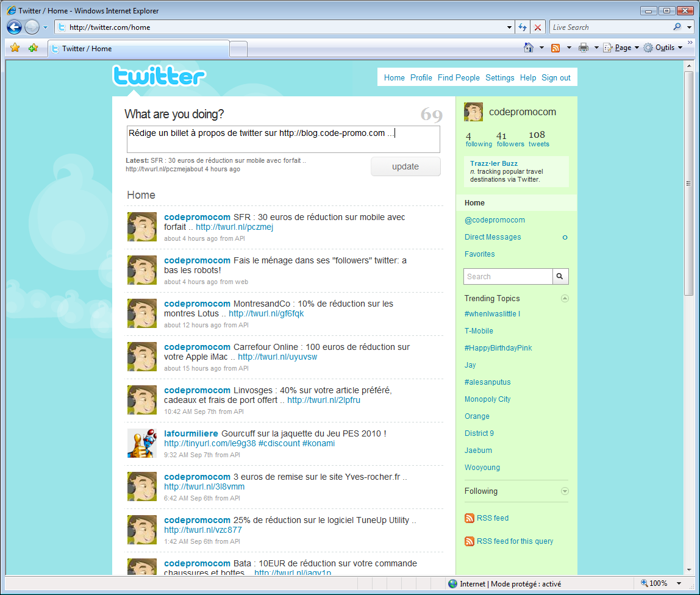Select the Twitter / Home browser tab
Screen dimensions: 700x595
coord(138,49)
